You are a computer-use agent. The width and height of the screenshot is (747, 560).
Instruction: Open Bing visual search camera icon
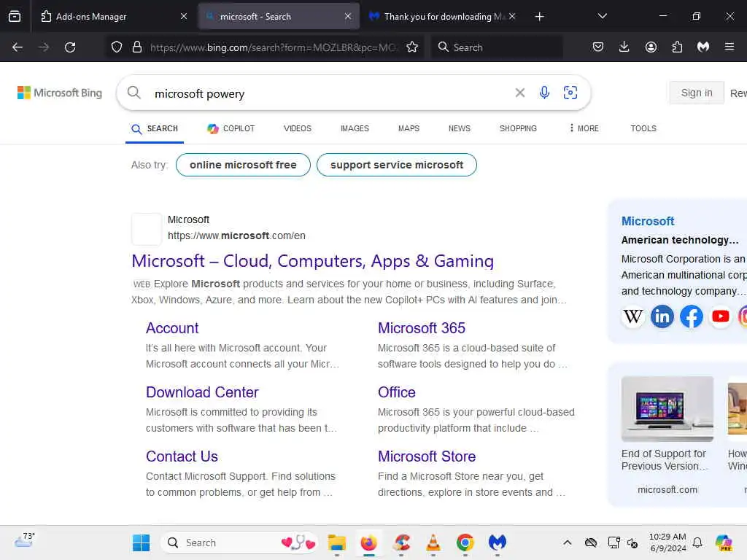coord(570,93)
